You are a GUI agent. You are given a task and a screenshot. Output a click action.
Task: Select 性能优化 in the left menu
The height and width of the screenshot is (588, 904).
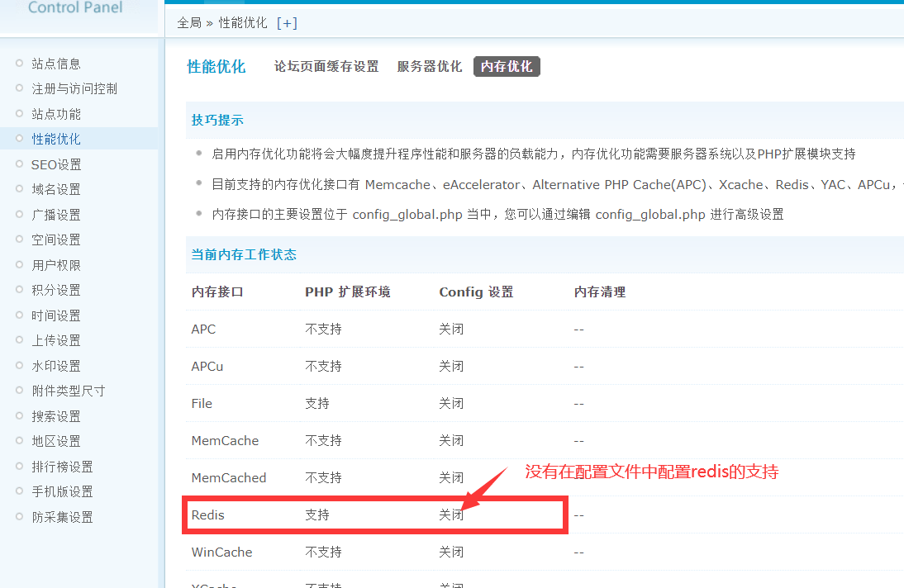point(56,139)
